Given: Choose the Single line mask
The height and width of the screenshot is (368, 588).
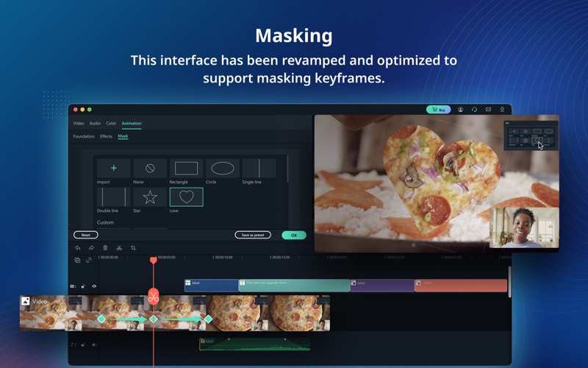Looking at the screenshot, I should point(259,169).
